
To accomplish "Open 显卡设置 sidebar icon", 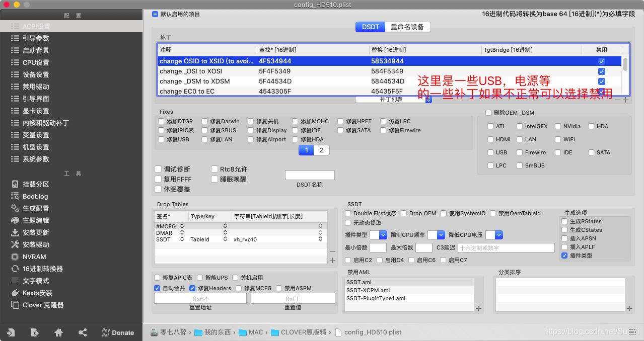I will coord(15,111).
